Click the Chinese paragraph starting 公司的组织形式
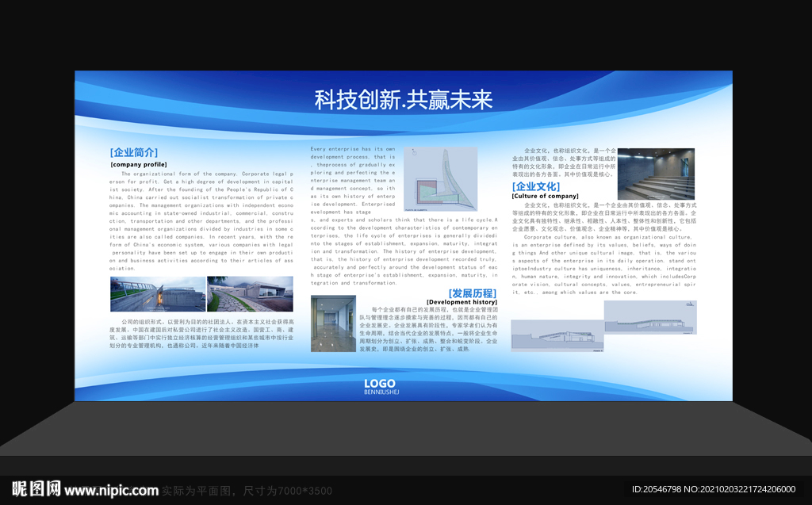Screen dimensions: 812x505 201,334
